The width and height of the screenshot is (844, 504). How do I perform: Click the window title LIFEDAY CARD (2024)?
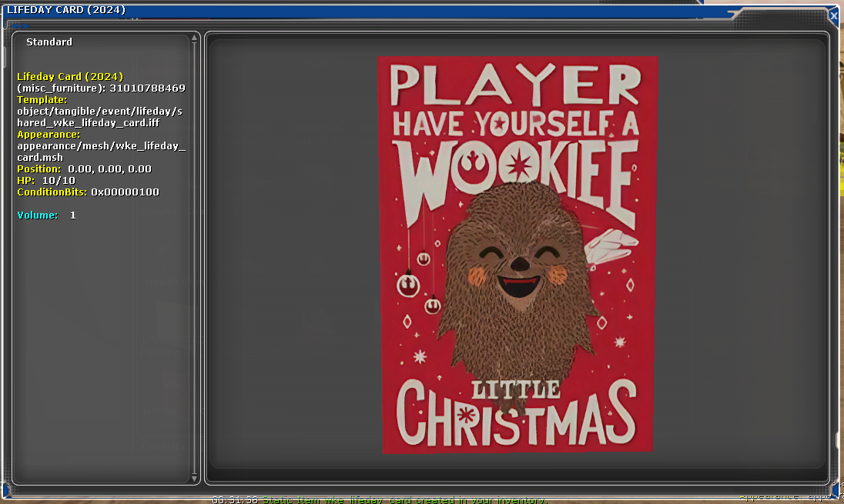coord(66,10)
